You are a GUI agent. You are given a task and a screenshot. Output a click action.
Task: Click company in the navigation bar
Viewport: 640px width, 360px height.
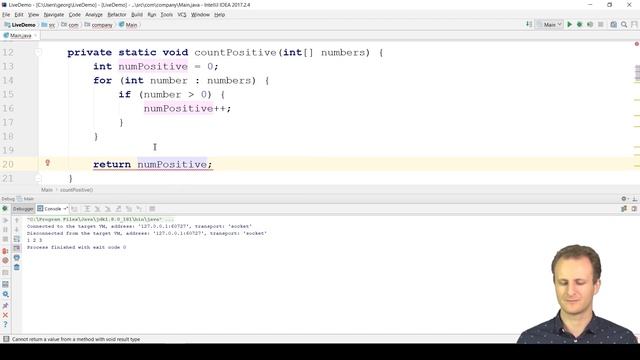[98, 25]
